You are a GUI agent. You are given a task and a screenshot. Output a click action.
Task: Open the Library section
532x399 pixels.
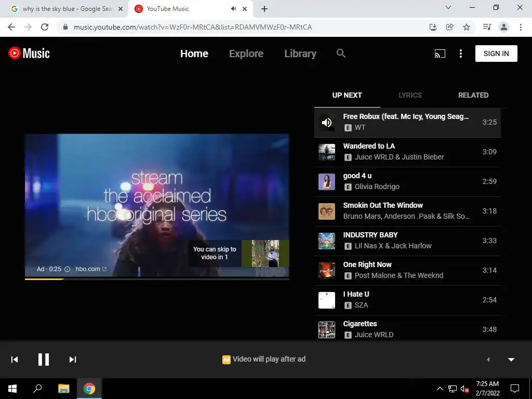300,54
